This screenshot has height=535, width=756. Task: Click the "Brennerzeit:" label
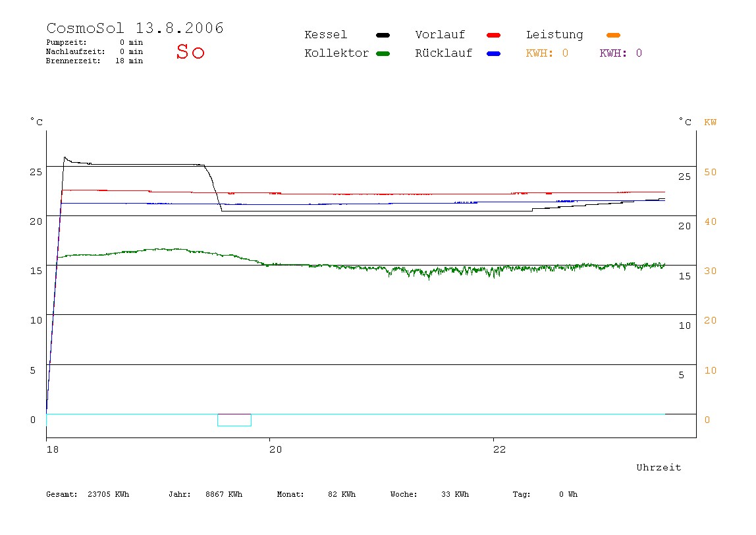coord(73,61)
